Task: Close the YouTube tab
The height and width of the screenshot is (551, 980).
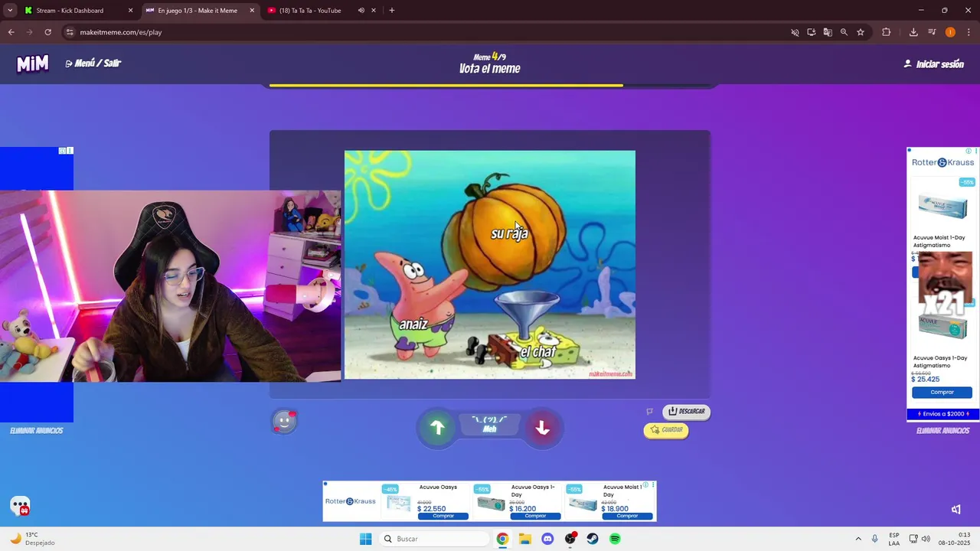Action: pyautogui.click(x=374, y=11)
